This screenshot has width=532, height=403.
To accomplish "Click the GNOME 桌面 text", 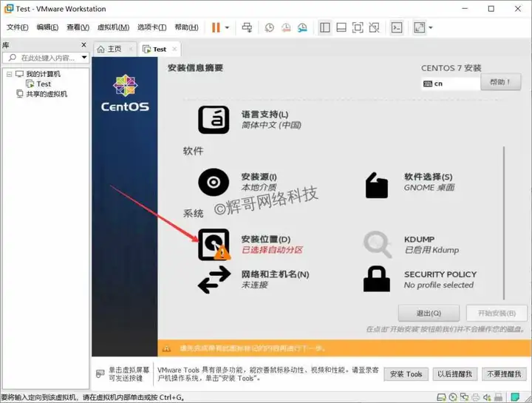I will (429, 187).
